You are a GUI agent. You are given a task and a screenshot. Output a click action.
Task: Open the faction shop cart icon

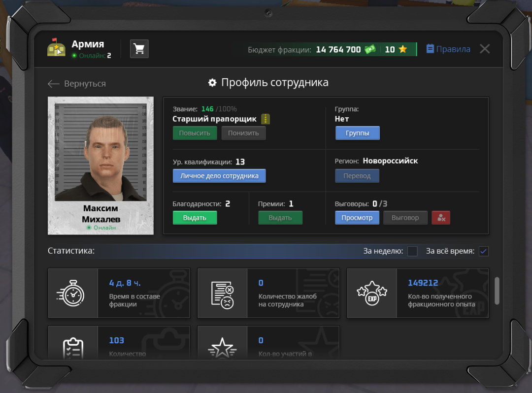[139, 49]
